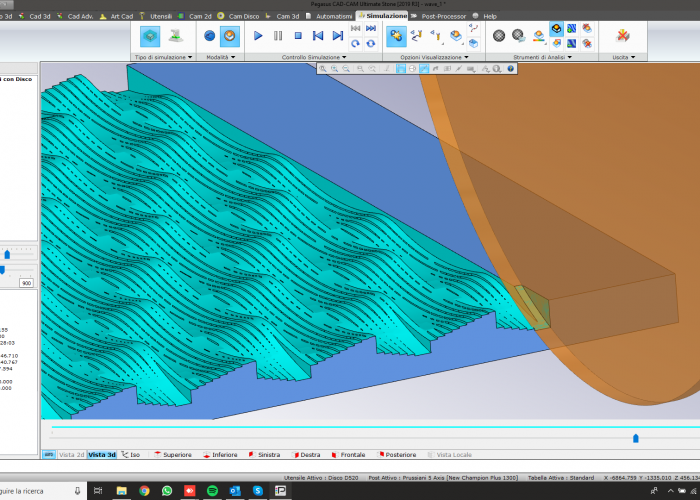This screenshot has width=700, height=500.
Task: Click the toolpath curve points icon
Action: tap(473, 28)
